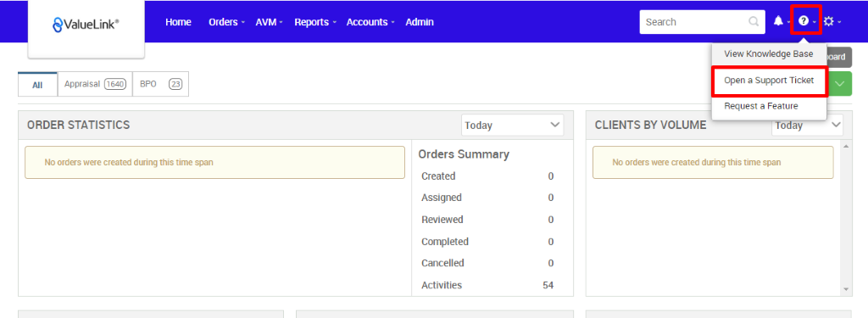
Task: Open the settings gear icon
Action: click(x=828, y=21)
